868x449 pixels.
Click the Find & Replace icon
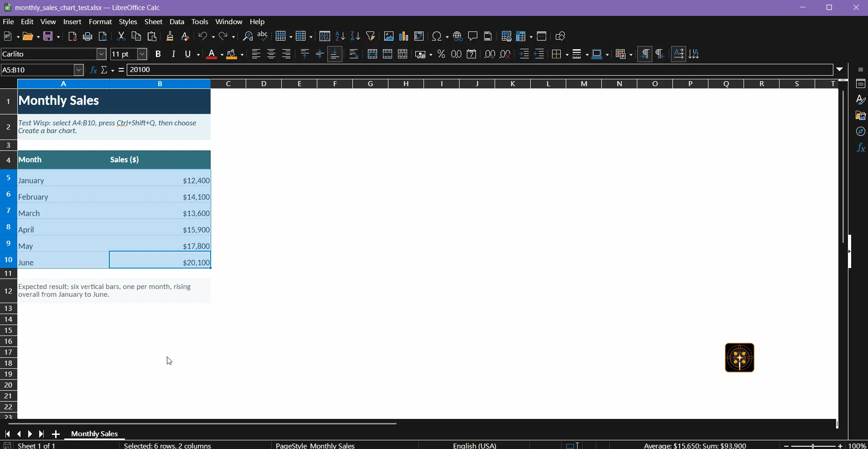tap(248, 36)
